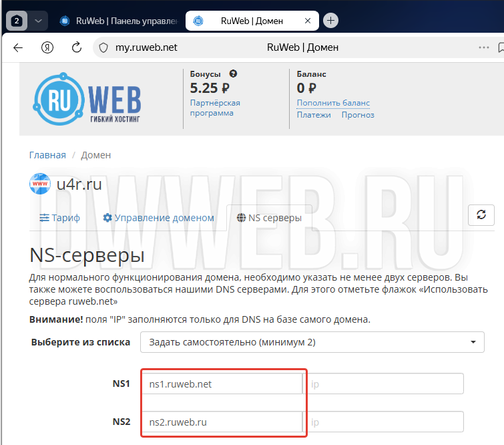This screenshot has height=445, width=504.
Task: Switch to the Тариф tab
Action: pos(59,218)
